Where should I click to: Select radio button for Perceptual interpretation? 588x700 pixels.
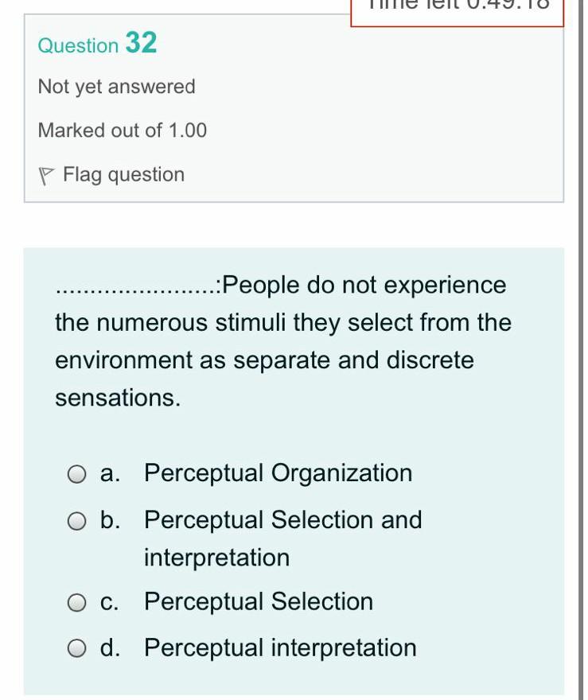coord(77,648)
